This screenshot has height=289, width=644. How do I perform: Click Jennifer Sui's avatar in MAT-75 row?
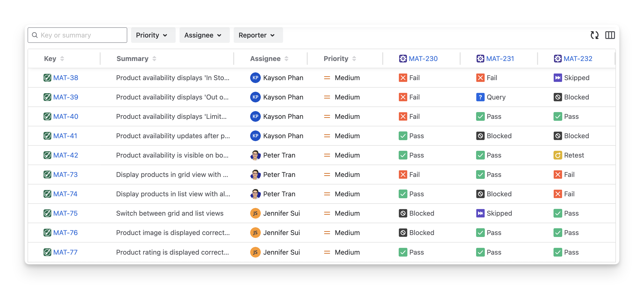pos(255,213)
